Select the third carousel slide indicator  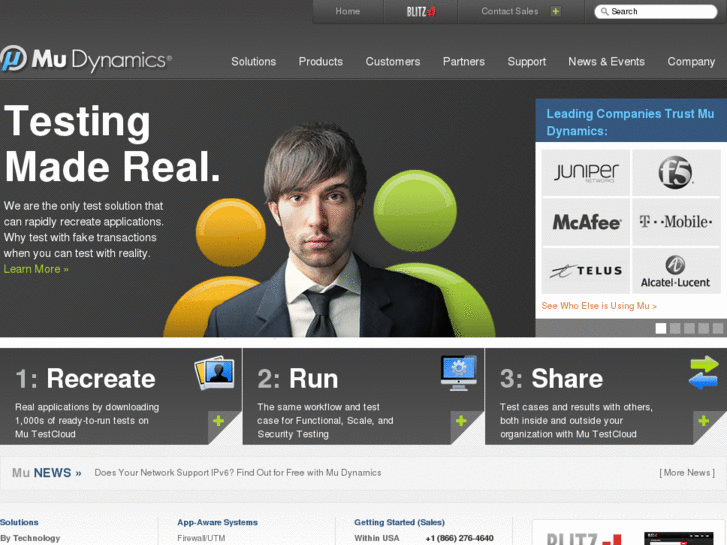689,328
